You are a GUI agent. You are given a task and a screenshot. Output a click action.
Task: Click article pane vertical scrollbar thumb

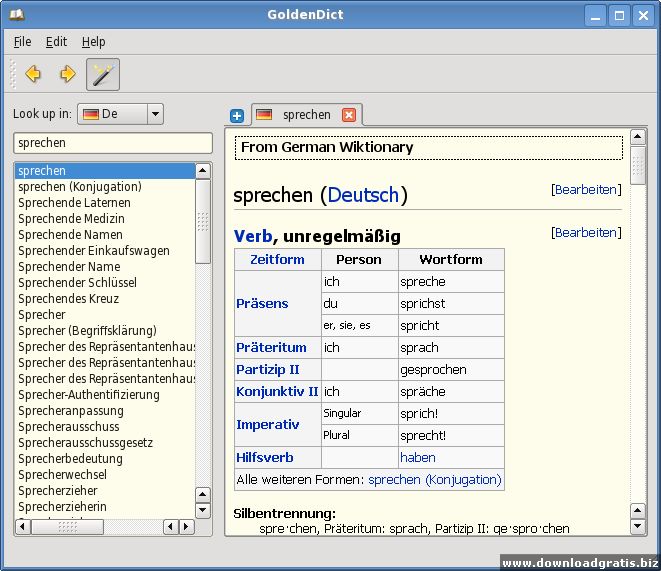638,166
